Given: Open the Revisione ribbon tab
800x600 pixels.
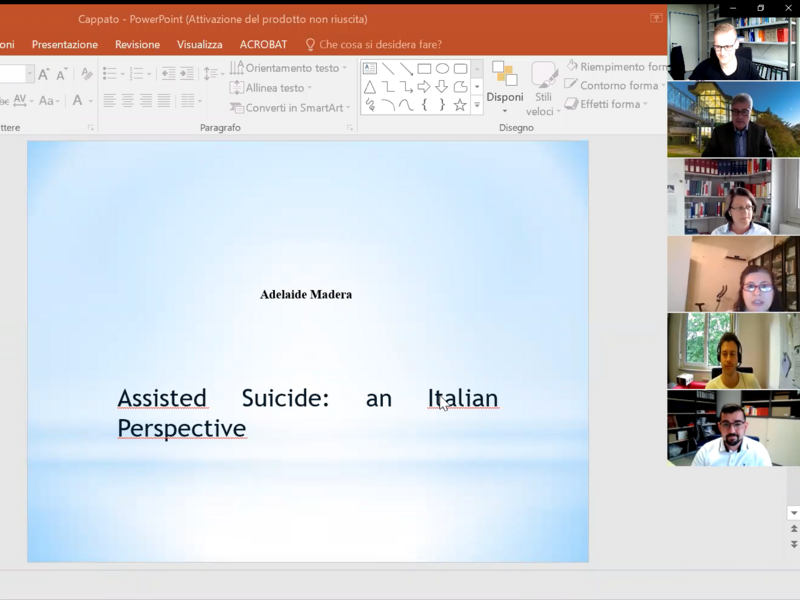Looking at the screenshot, I should pos(137,45).
